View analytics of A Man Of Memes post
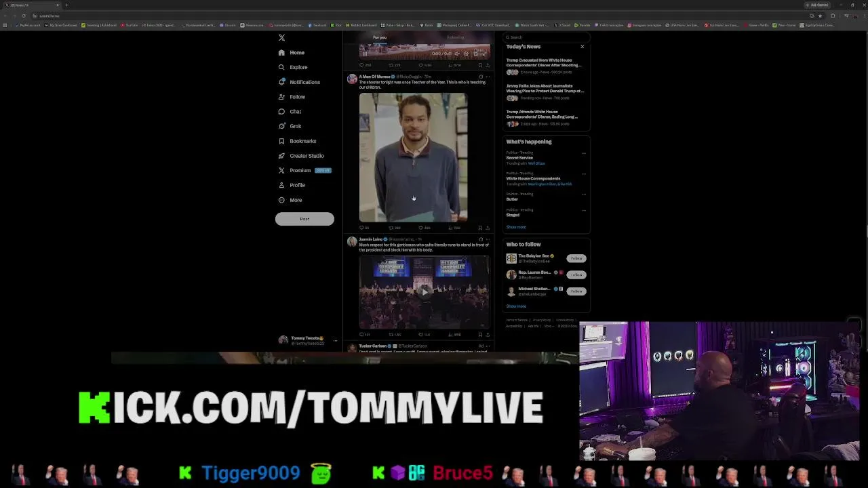The image size is (868, 488). 454,228
